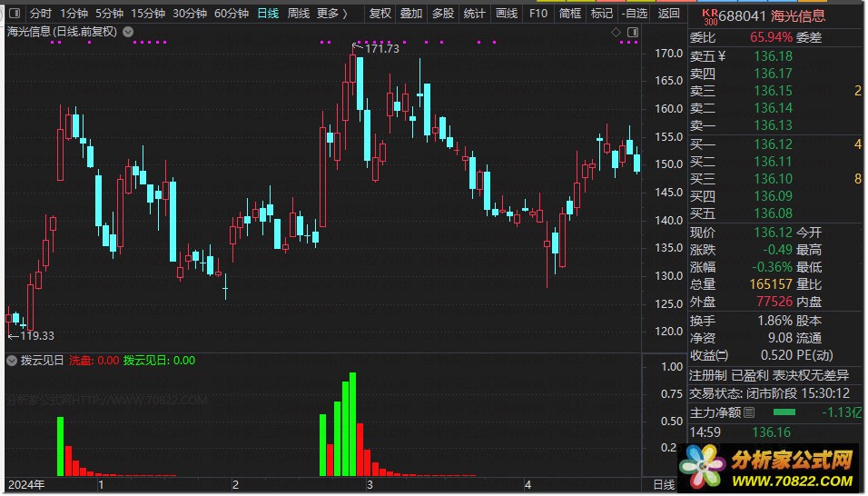Image resolution: width=868 pixels, height=496 pixels.
Task: Click the 涨跌 -0.49 value
Action: [x=777, y=250]
